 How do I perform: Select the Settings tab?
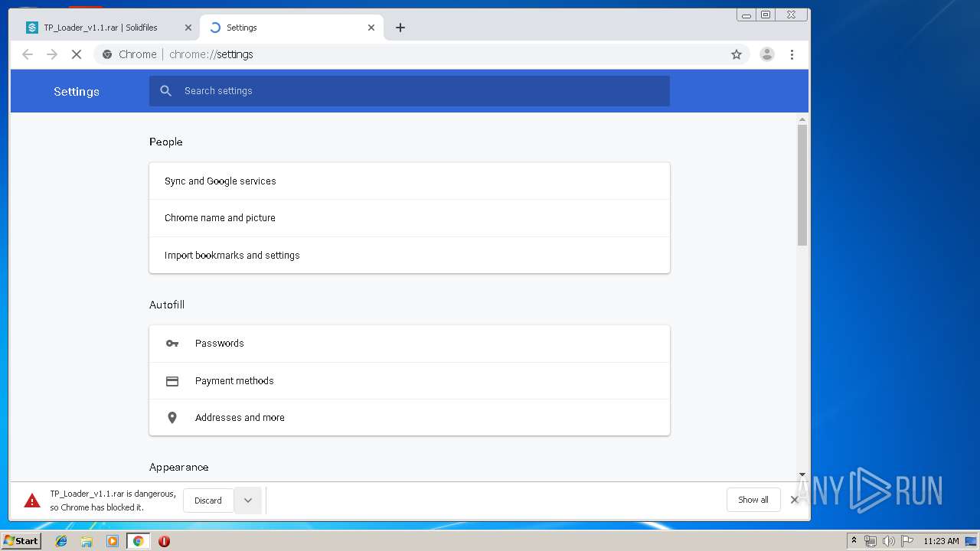[291, 28]
